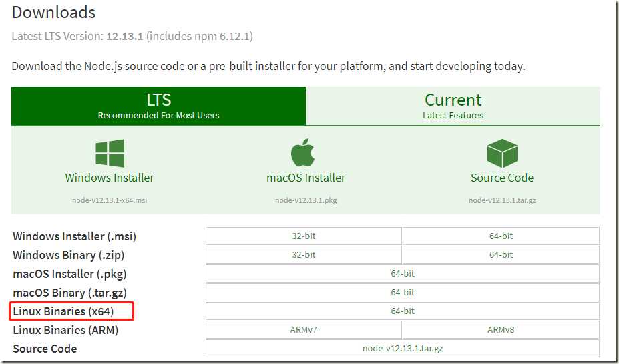619x364 pixels.
Task: Click node-v12.13.1.tar.gz under Source Code icon
Action: click(x=502, y=200)
